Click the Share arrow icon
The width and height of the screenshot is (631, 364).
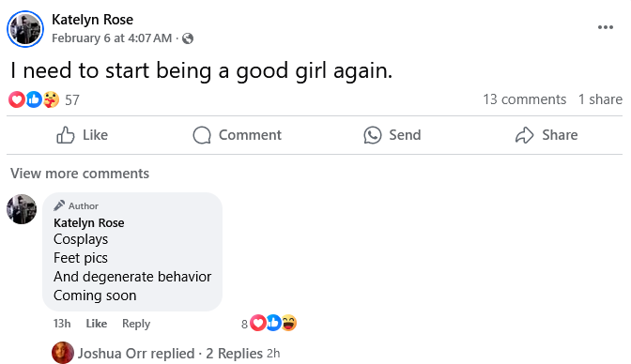pyautogui.click(x=524, y=135)
